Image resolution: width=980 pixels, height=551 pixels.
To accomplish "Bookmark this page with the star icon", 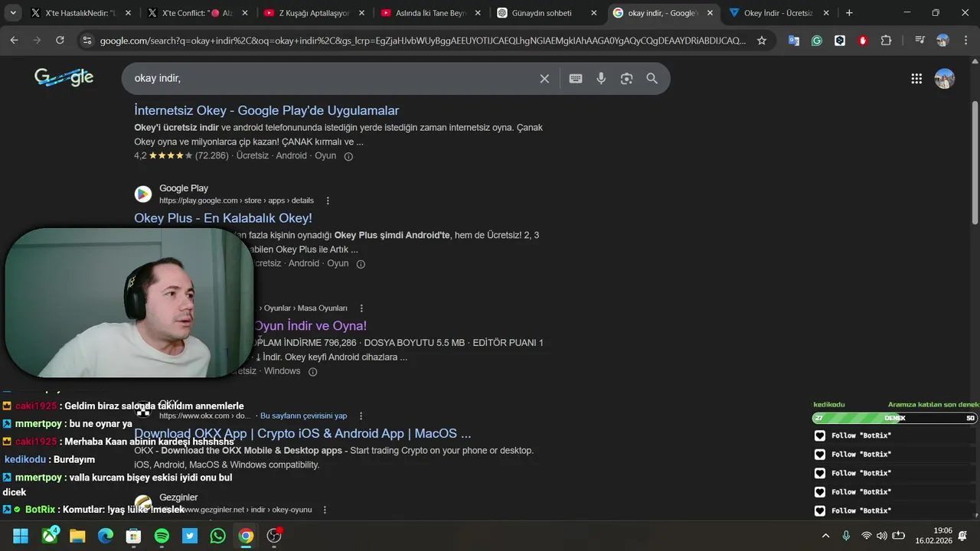I will click(x=761, y=41).
